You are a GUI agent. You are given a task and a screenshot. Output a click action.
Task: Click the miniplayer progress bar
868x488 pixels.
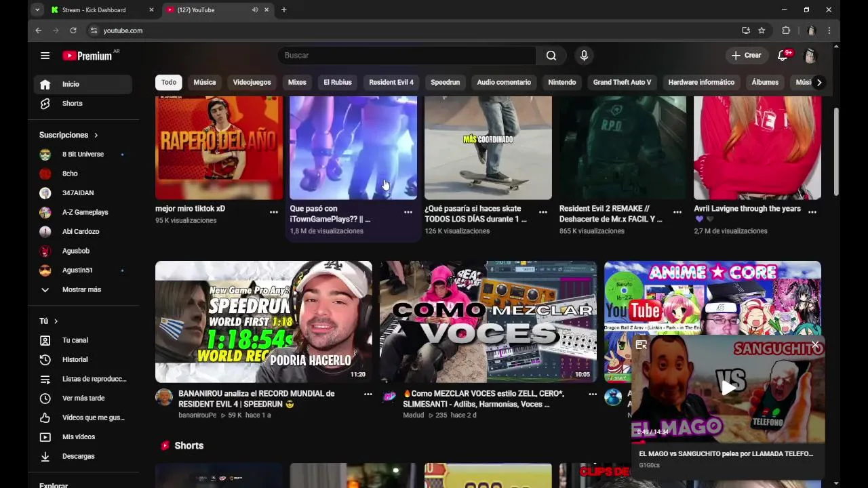pos(728,442)
